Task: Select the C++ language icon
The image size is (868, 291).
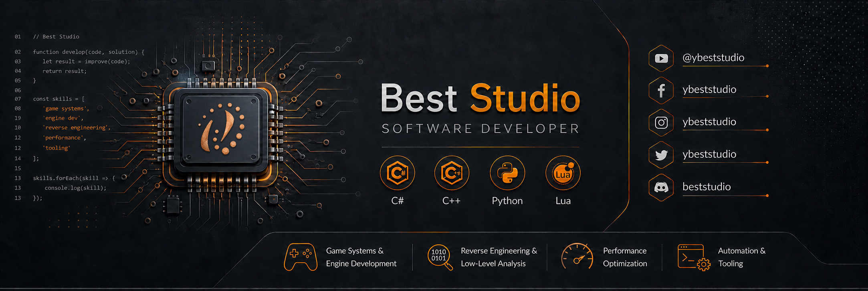Action: tap(452, 173)
